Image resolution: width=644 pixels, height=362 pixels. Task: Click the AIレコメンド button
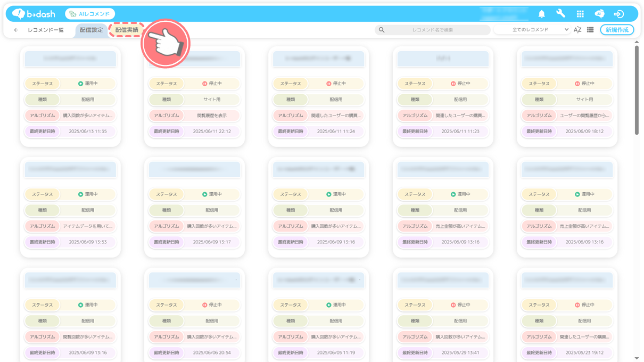tap(90, 14)
